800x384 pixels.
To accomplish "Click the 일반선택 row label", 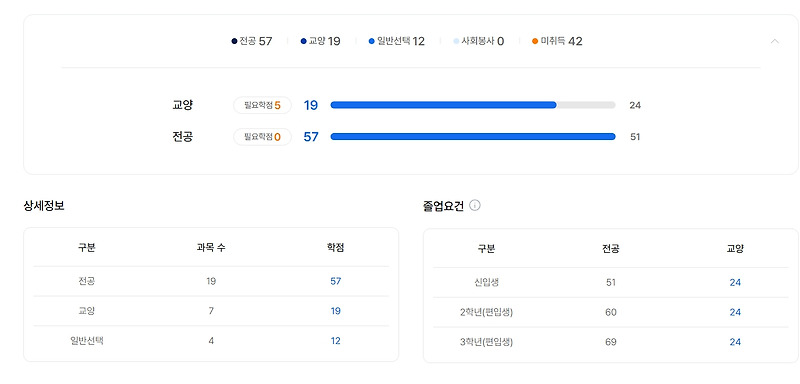I will click(x=87, y=341).
